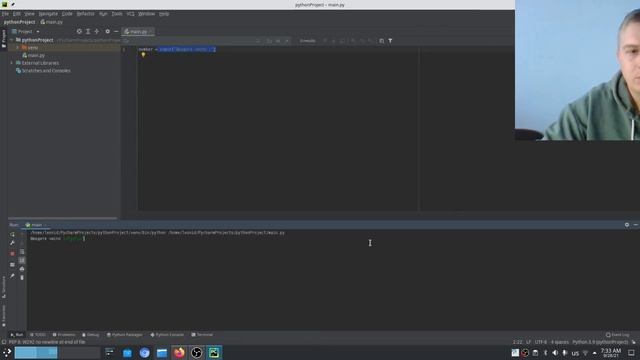
Task: Click the Project vertical side tab
Action: pyautogui.click(x=4, y=38)
